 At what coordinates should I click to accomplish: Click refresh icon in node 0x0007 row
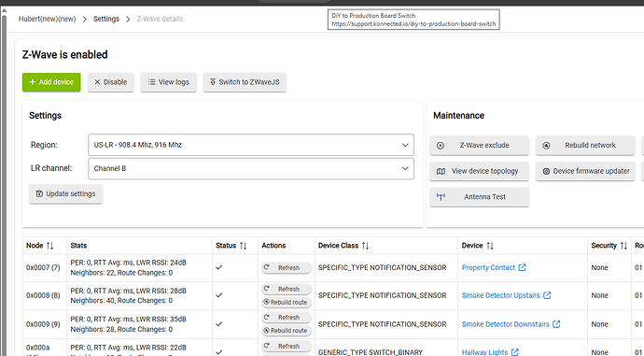267,267
